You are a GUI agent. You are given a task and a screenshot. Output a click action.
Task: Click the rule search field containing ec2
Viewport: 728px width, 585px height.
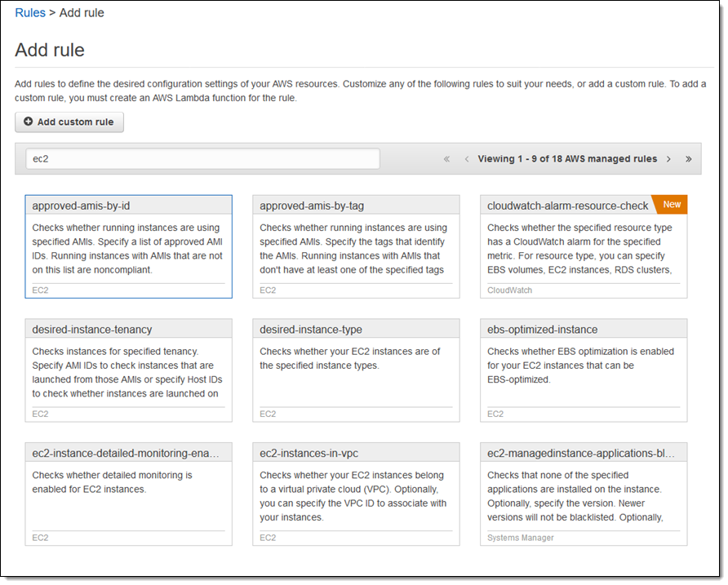click(x=202, y=159)
